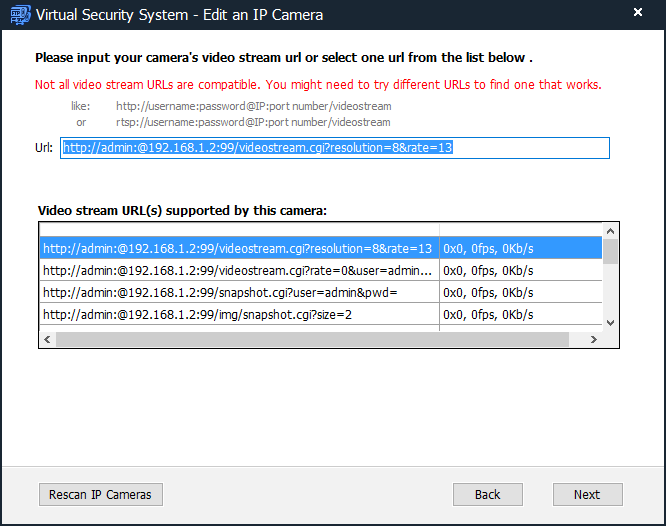Click the status cell beside img/snapshot.cgi?size=2
The width and height of the screenshot is (666, 526).
point(520,314)
